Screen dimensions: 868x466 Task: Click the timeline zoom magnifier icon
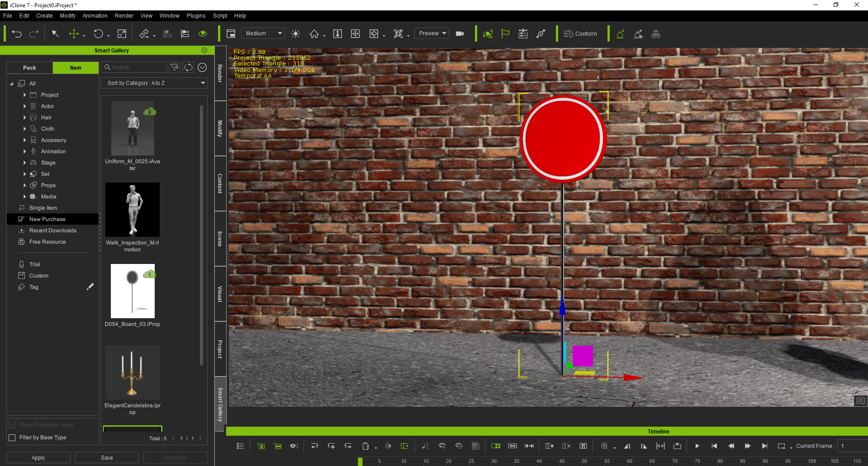click(604, 446)
